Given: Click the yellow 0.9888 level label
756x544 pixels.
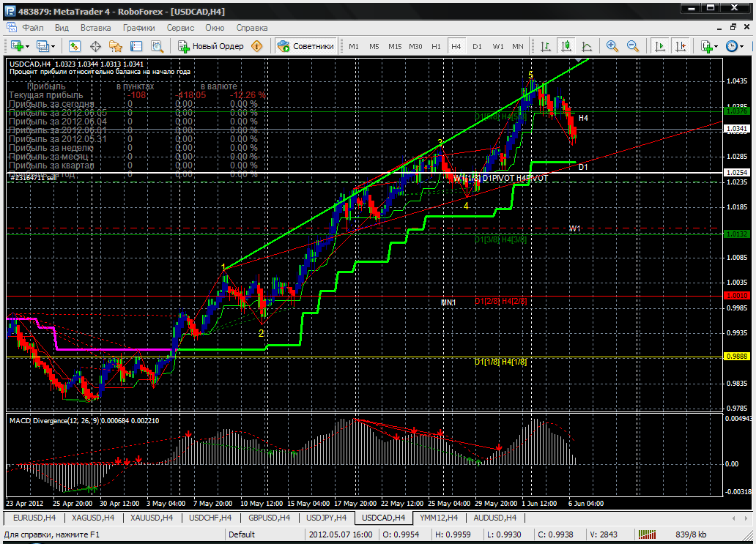Looking at the screenshot, I should [x=737, y=356].
